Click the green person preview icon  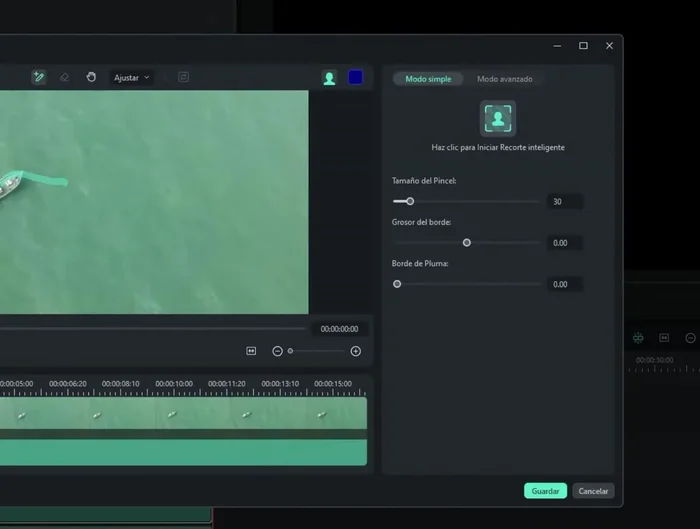pos(329,78)
